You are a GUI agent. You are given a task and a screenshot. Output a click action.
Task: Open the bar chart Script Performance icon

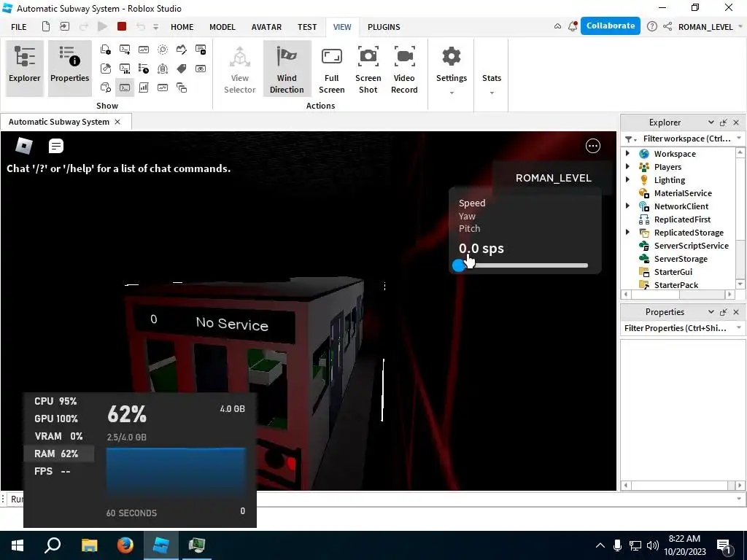pos(144,87)
